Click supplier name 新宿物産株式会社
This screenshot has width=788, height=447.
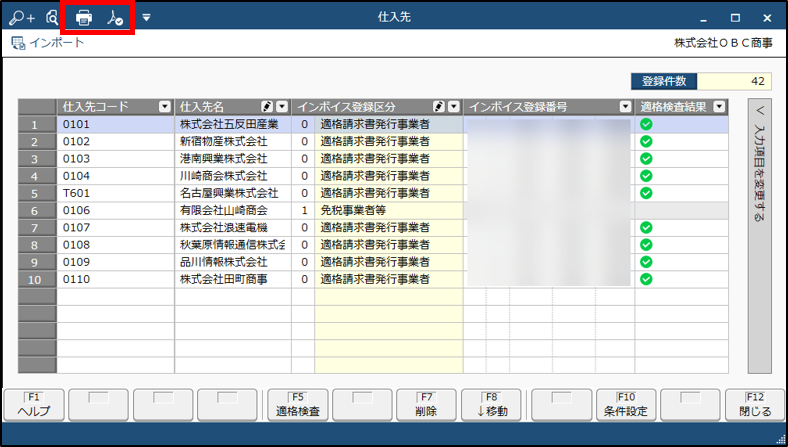coord(224,141)
